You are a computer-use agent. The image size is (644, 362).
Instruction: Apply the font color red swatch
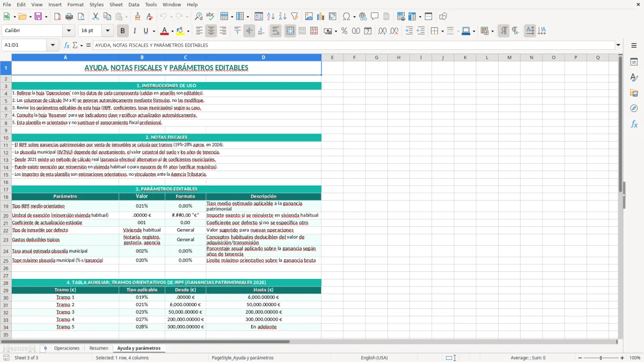[164, 31]
